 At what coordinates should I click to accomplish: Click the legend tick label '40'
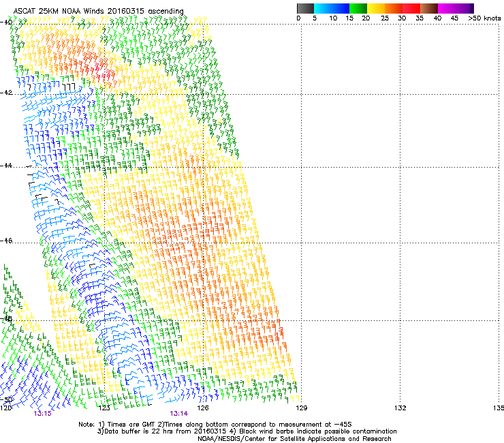[437, 18]
